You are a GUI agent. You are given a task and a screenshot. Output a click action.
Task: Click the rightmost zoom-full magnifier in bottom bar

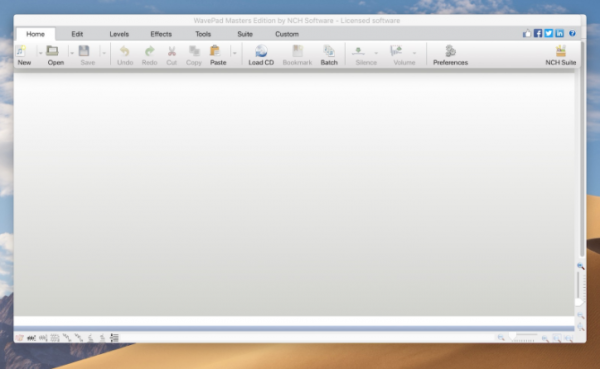569,338
